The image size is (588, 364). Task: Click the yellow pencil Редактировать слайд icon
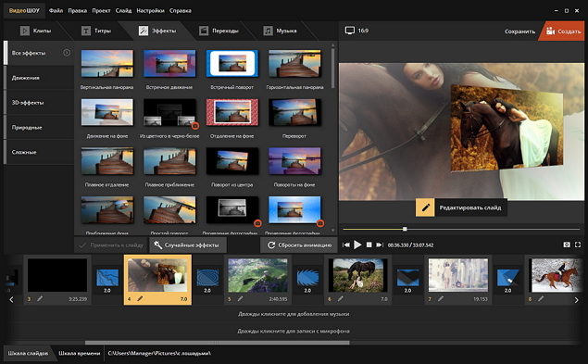point(425,207)
